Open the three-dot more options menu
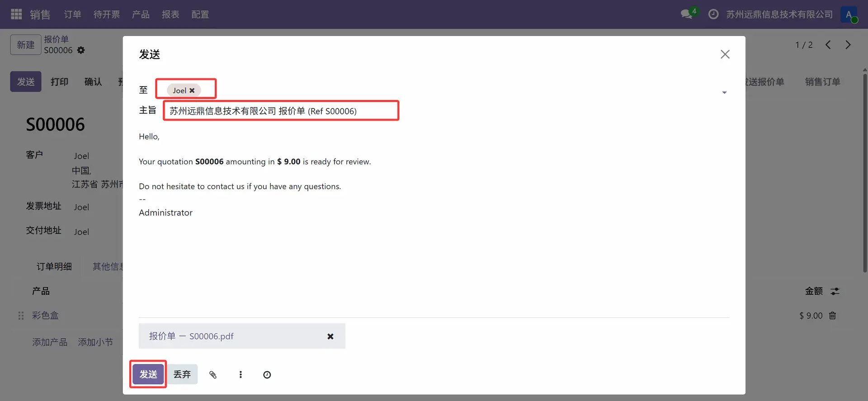The image size is (868, 401). [241, 374]
